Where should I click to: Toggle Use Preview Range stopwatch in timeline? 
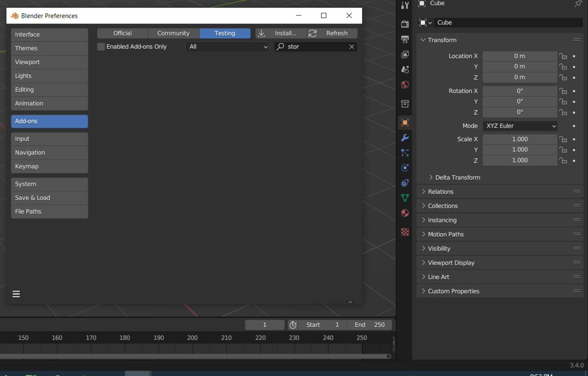pyautogui.click(x=293, y=325)
